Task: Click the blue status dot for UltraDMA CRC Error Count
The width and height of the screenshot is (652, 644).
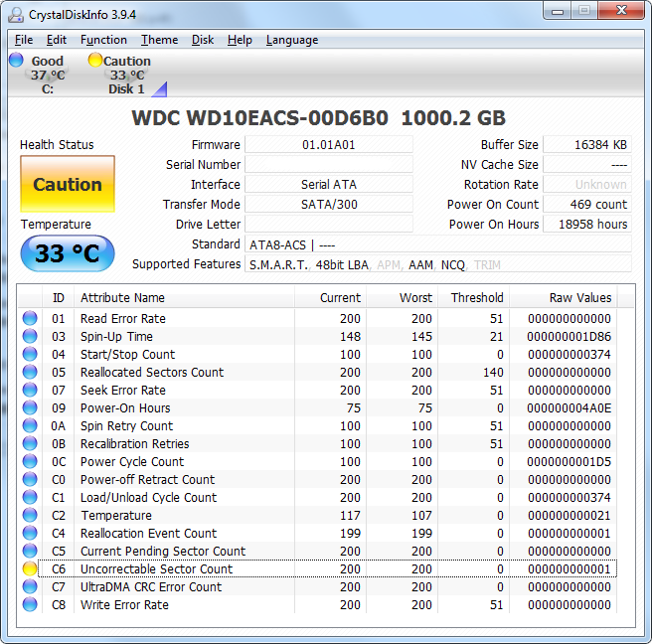Action: (x=30, y=586)
